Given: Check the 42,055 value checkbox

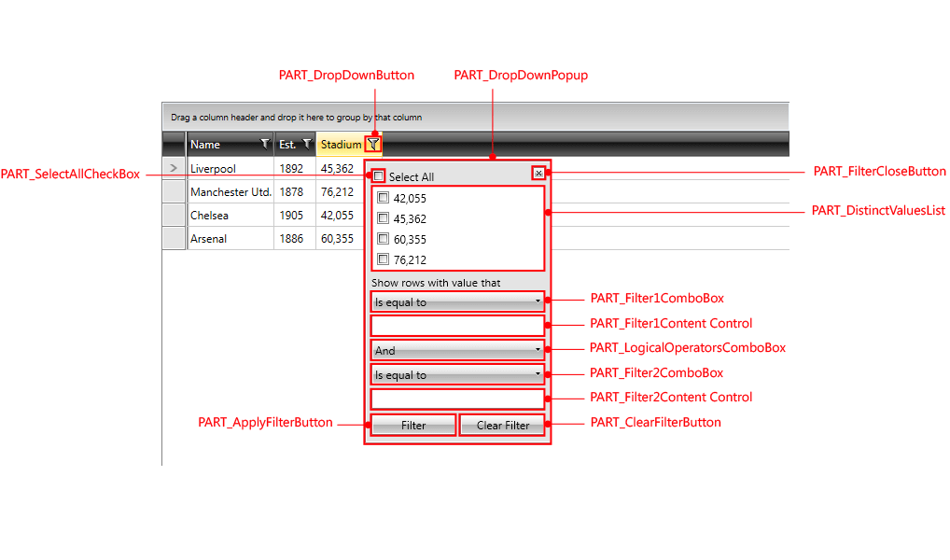Looking at the screenshot, I should pyautogui.click(x=383, y=198).
